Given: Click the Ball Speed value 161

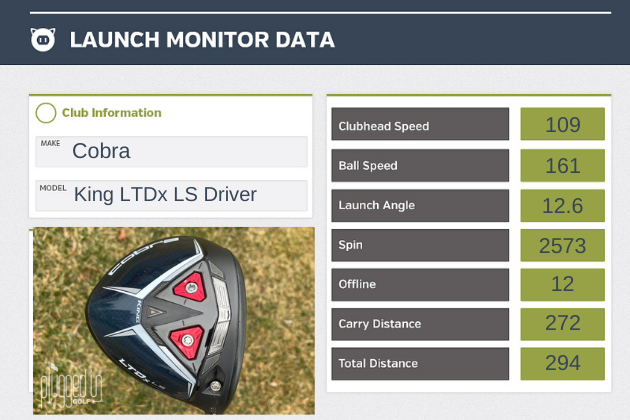Looking at the screenshot, I should point(562,165).
